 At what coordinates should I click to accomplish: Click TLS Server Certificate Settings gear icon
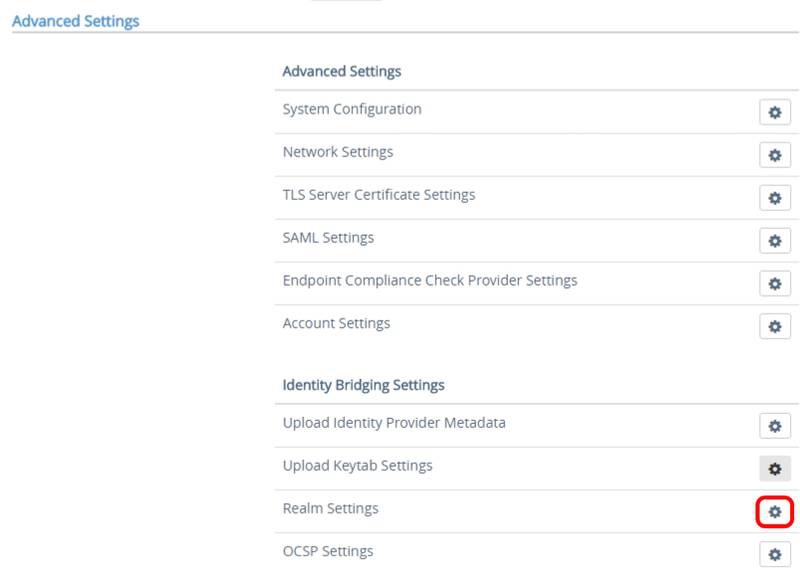(774, 198)
